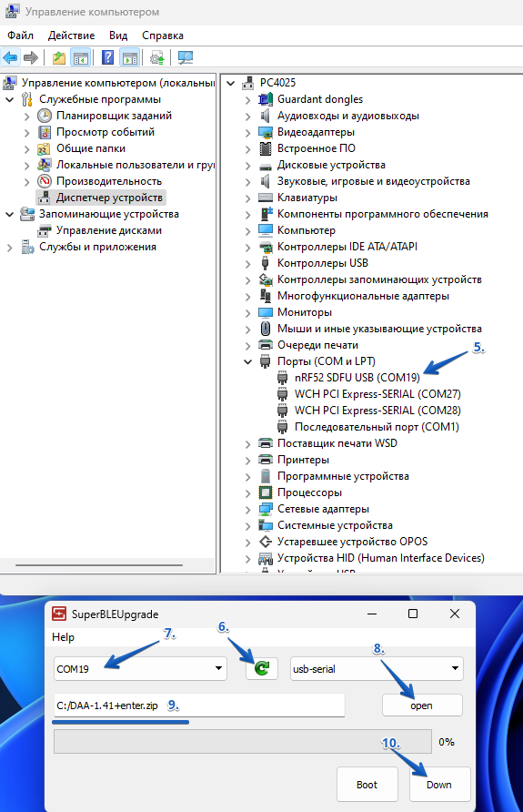Select Общие папки in left tree
Image resolution: width=523 pixels, height=812 pixels.
click(91, 148)
